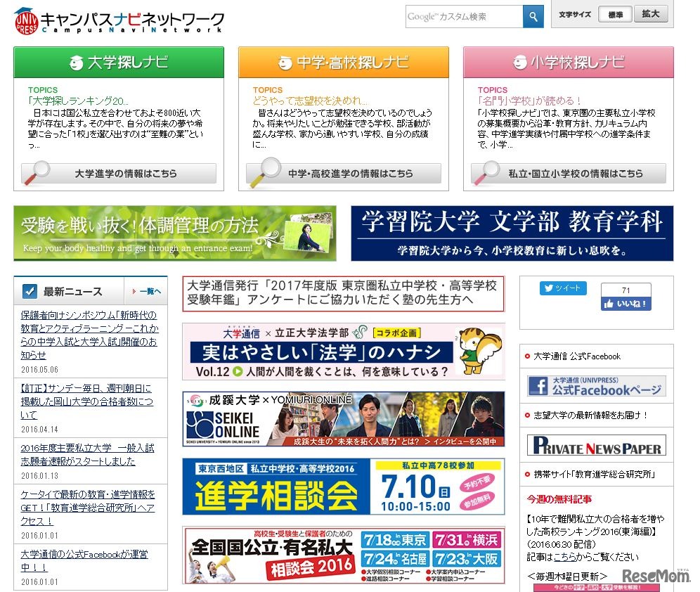Viewport: 700px width, 592px height.
Task: Click the 進学相談会 7.10 banner
Action: pos(343,487)
